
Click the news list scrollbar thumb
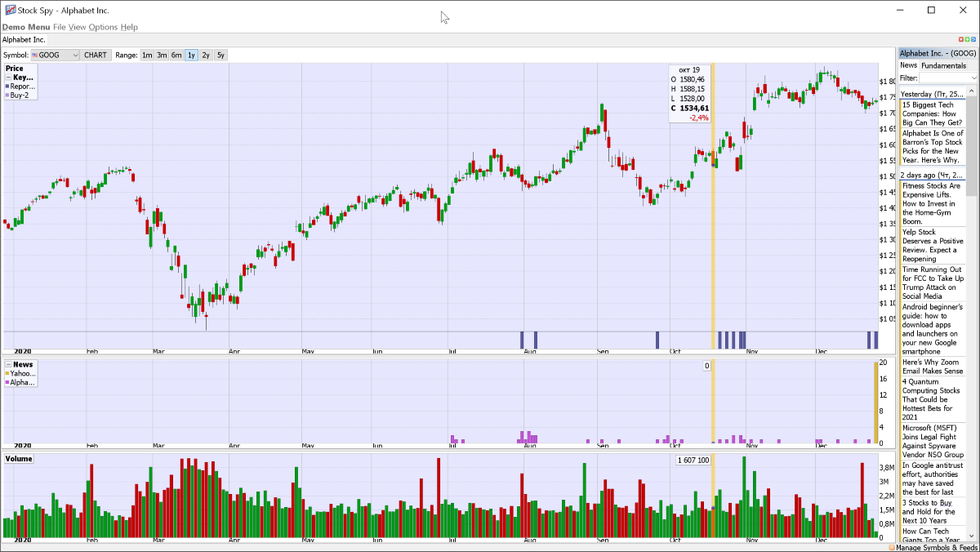coord(972,147)
